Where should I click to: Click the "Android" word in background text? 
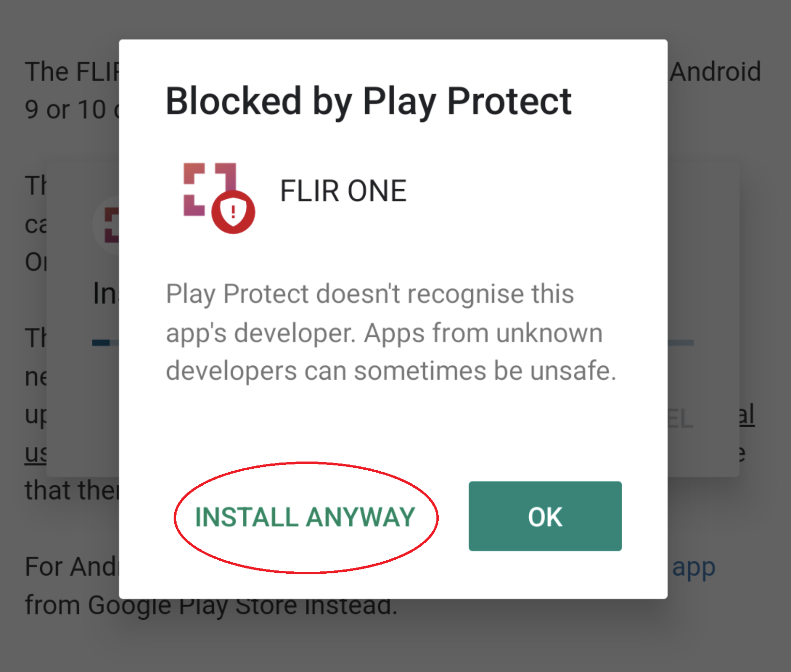[x=716, y=72]
